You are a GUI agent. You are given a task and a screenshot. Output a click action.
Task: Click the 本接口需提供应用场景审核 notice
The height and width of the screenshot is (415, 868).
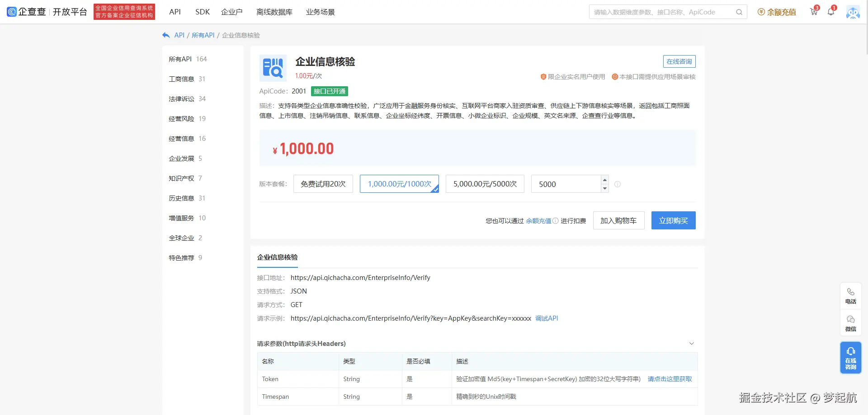pos(654,77)
